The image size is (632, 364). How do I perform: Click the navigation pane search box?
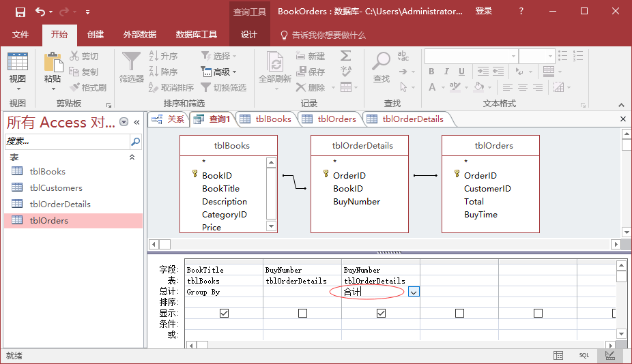pos(66,141)
